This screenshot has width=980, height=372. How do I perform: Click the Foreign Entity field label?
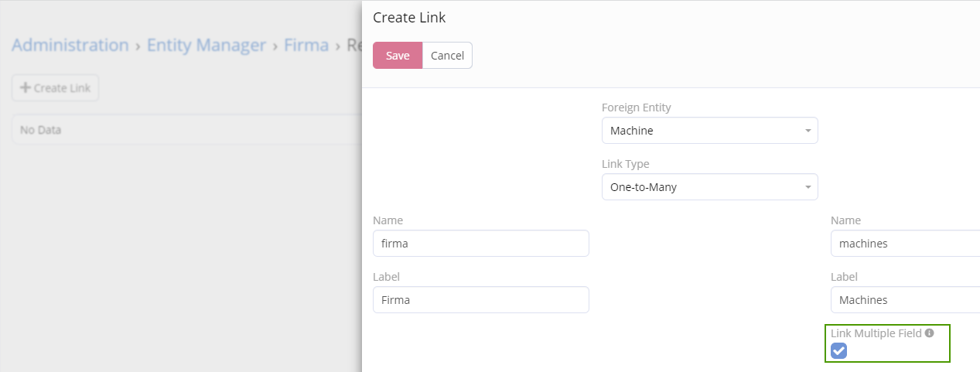point(637,108)
